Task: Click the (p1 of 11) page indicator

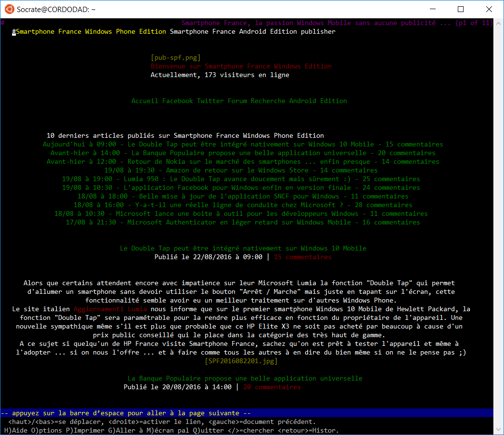Action: [474, 23]
